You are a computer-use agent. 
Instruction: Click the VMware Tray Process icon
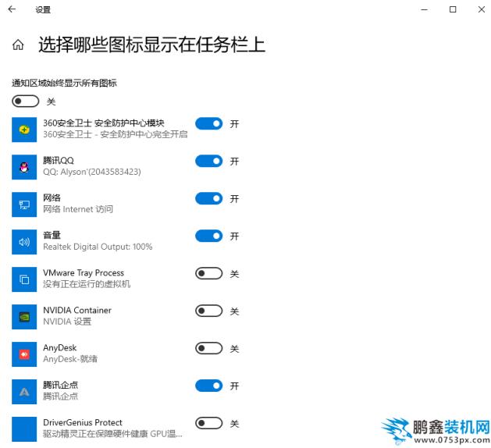24,279
